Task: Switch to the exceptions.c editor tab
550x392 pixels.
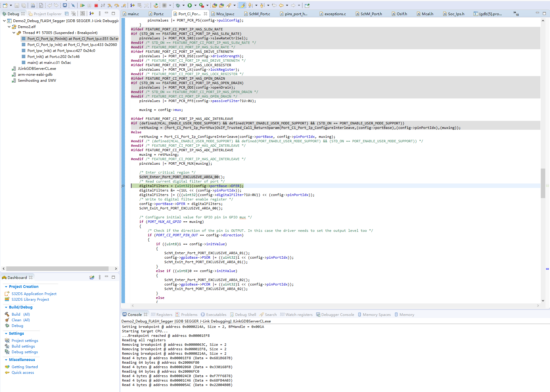Action: click(335, 13)
